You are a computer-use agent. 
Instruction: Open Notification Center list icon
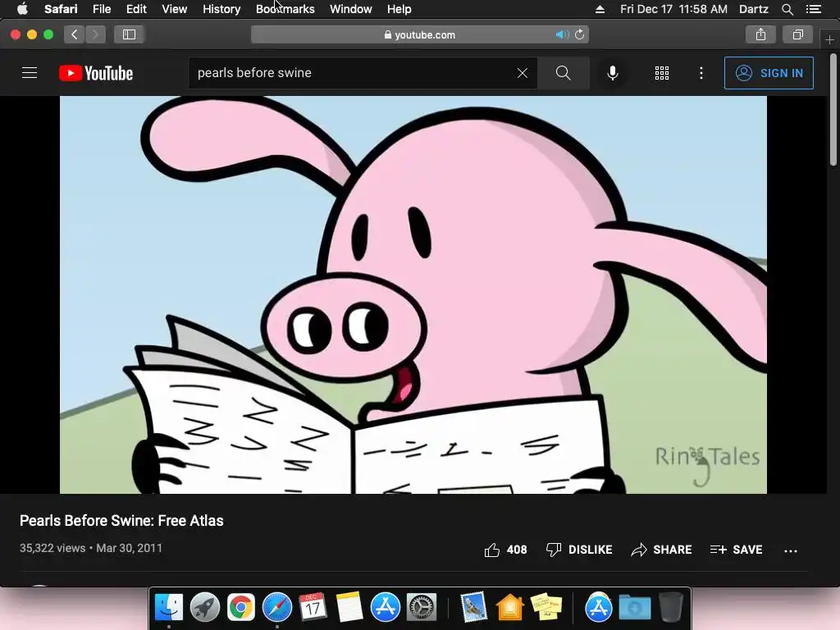(x=814, y=9)
